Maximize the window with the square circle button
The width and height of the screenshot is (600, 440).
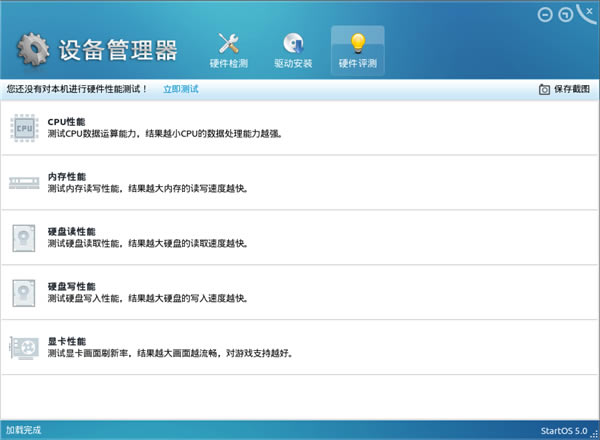click(566, 15)
